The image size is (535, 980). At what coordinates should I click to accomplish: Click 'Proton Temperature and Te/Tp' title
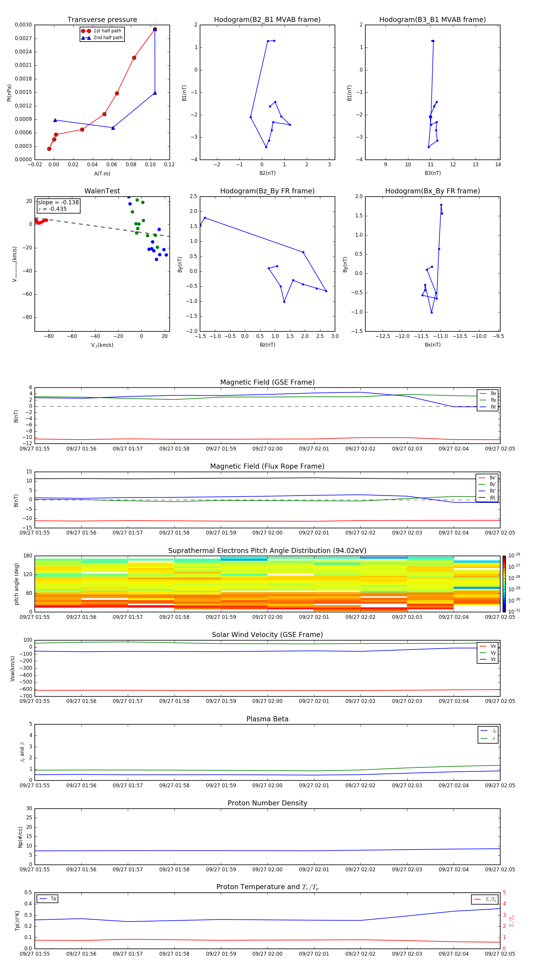(x=267, y=887)
